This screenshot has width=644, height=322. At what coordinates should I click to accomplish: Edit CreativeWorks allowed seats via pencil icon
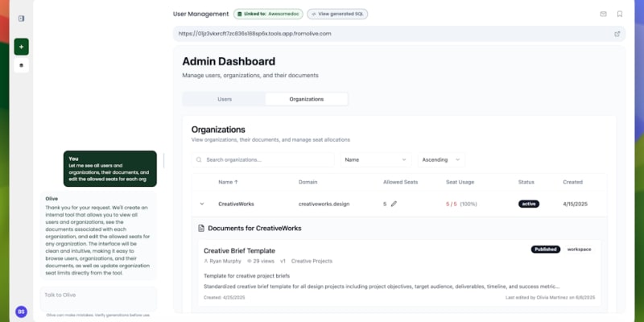pyautogui.click(x=394, y=204)
